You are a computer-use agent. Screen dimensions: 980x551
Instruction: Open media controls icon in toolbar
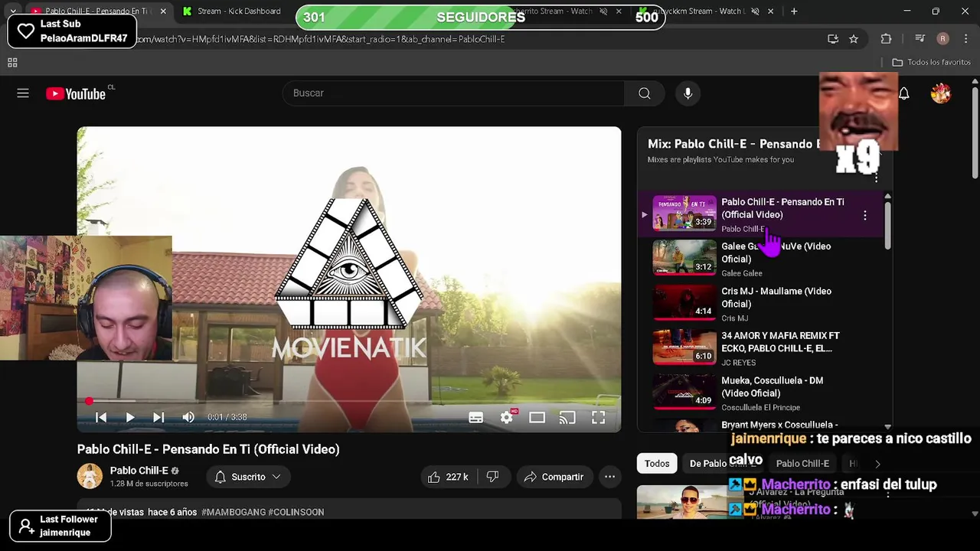[920, 39]
